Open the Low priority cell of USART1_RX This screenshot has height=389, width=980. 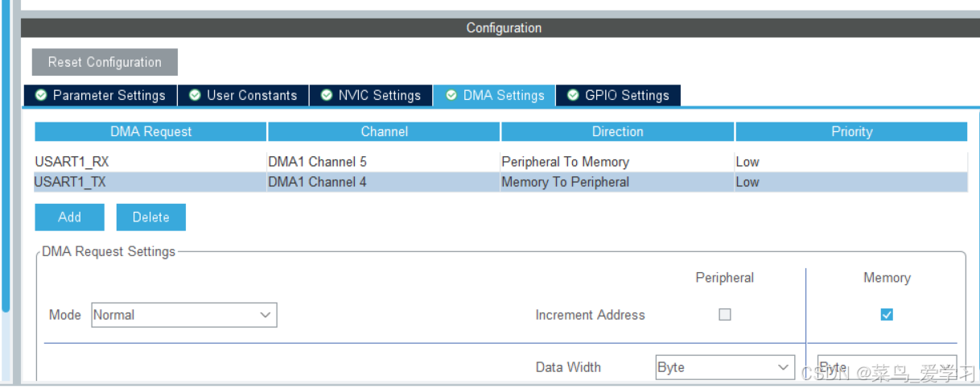[851, 162]
